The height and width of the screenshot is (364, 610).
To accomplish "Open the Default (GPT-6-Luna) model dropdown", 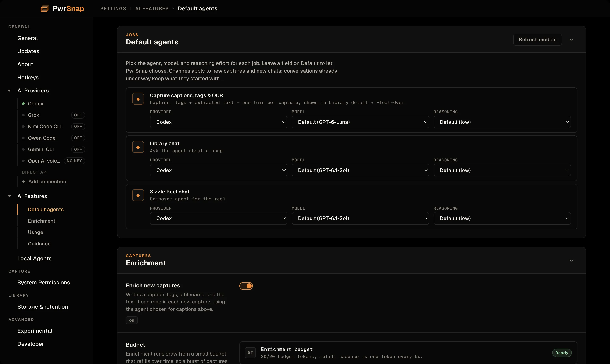I will 360,122.
